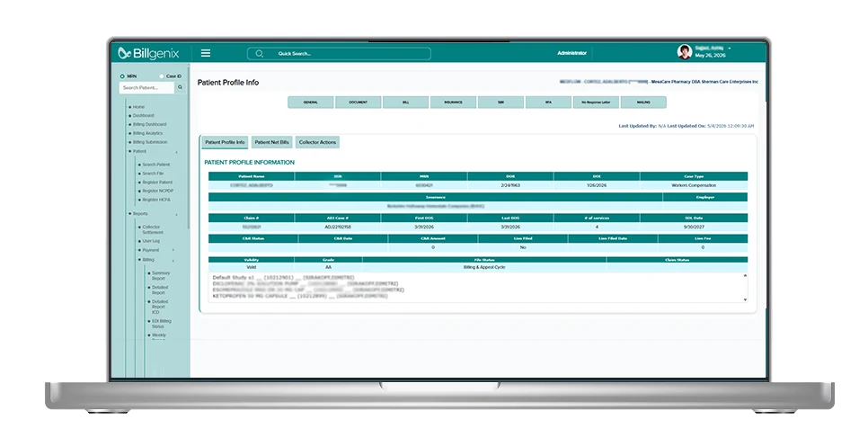868x437 pixels.
Task: Select the Case ID radio button
Action: point(162,76)
